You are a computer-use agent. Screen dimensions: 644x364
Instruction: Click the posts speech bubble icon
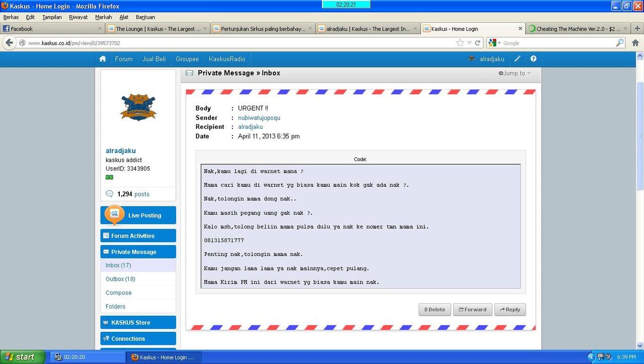(x=109, y=194)
